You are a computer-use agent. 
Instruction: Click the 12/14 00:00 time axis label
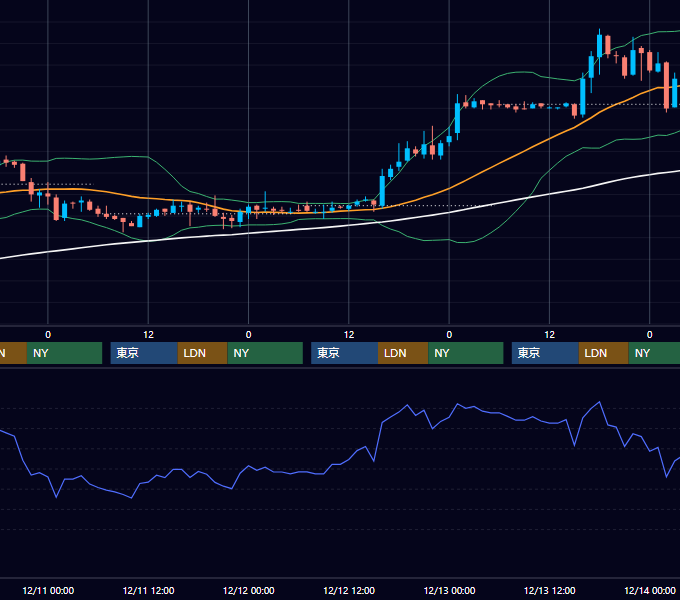(x=650, y=590)
